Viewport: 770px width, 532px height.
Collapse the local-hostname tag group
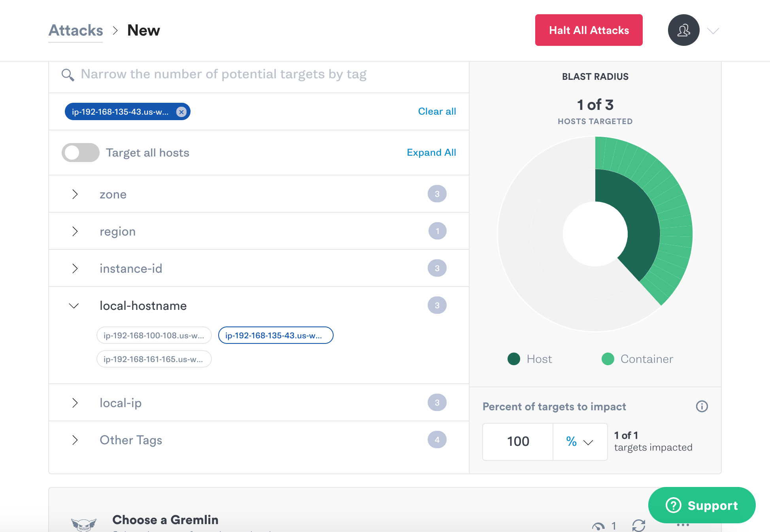(x=74, y=306)
